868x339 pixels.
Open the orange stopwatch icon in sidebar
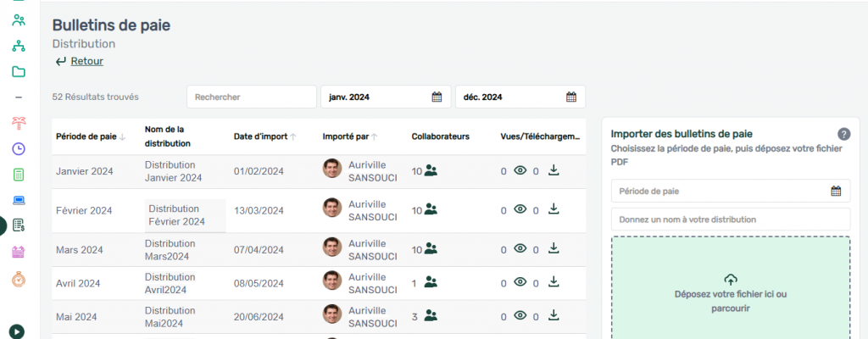[19, 279]
